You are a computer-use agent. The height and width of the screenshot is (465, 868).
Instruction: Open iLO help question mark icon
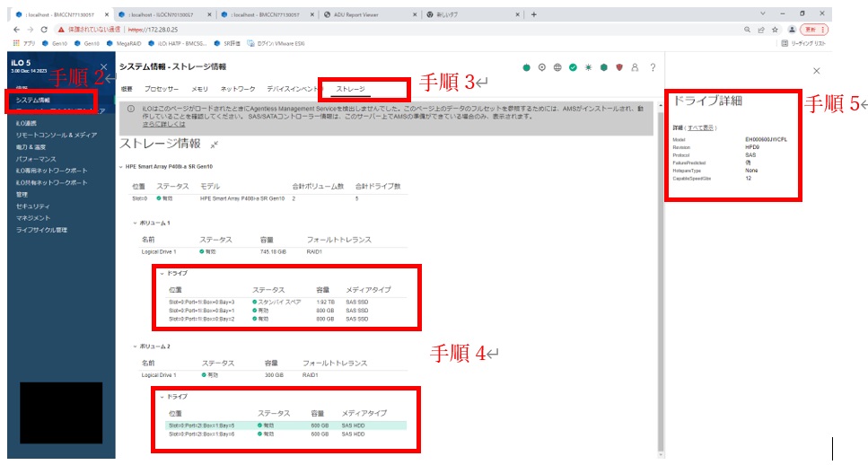[x=653, y=67]
